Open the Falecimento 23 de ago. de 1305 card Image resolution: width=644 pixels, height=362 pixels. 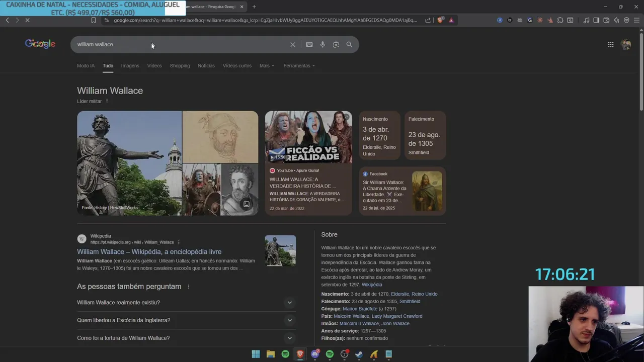point(425,136)
